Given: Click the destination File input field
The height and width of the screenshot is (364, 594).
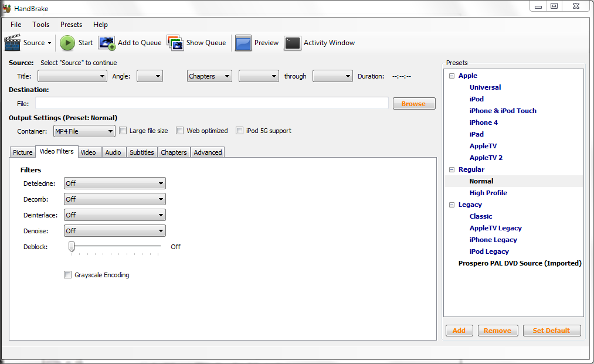Looking at the screenshot, I should coord(212,104).
